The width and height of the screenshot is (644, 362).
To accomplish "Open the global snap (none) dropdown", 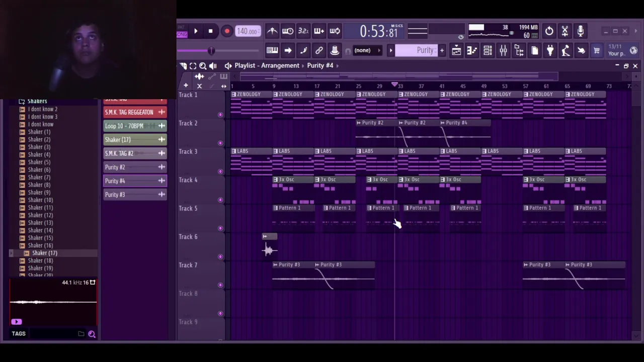I will (367, 50).
